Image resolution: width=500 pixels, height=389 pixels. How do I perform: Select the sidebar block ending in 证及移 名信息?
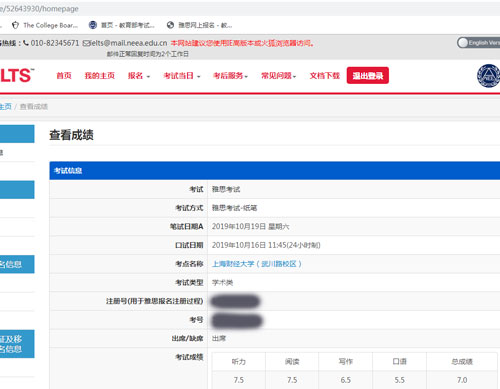click(17, 344)
